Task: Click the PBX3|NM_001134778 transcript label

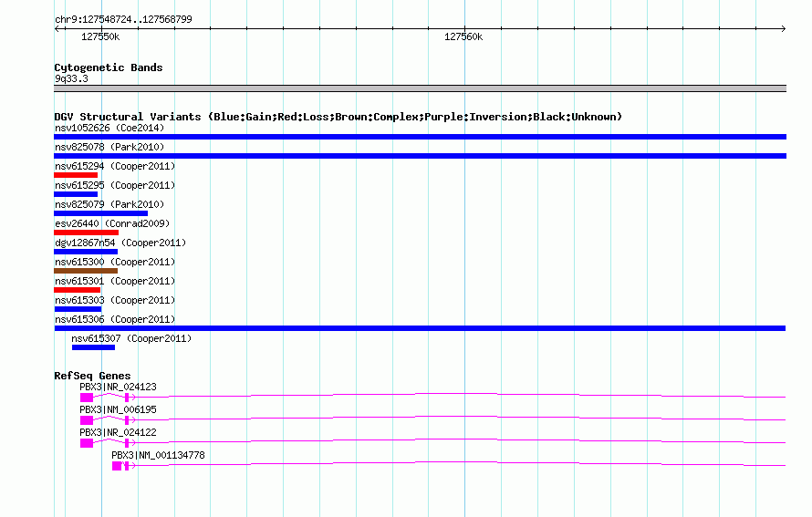Action: point(159,455)
